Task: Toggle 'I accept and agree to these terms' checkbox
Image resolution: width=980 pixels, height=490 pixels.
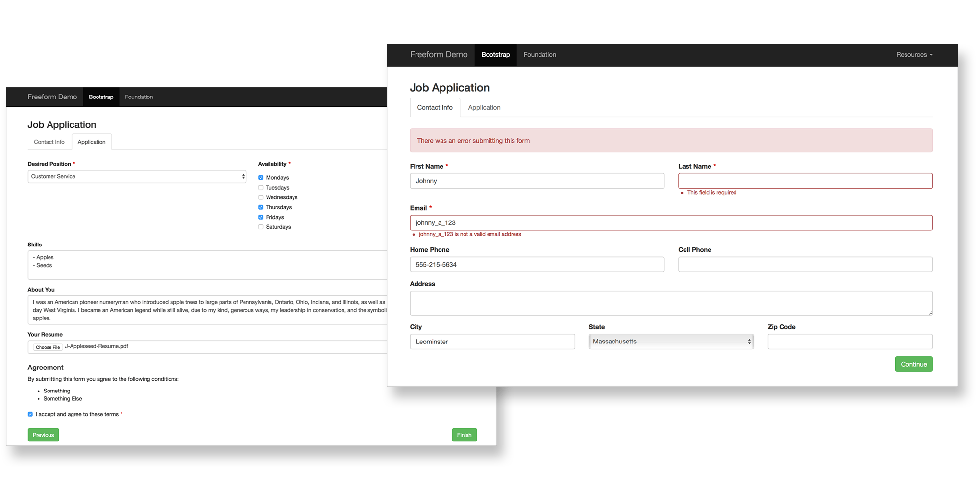Action: point(30,414)
